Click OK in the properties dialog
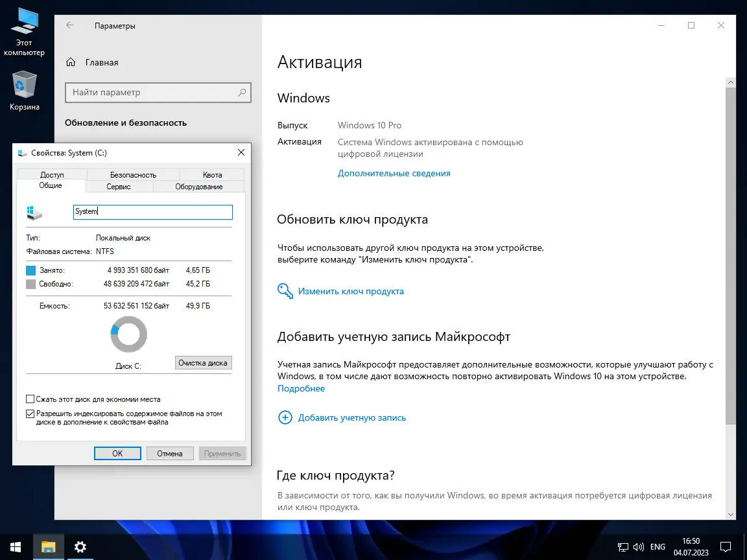This screenshot has width=747, height=560. pos(117,453)
